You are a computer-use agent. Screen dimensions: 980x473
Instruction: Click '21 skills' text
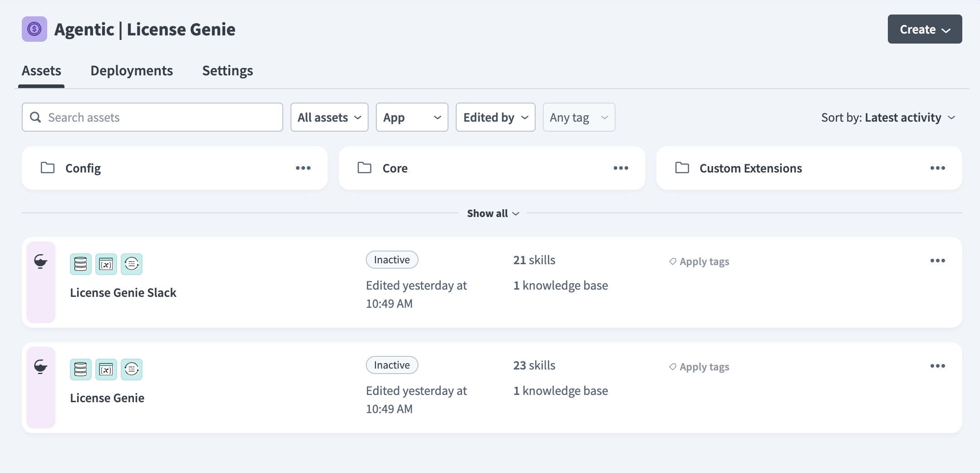(x=534, y=260)
